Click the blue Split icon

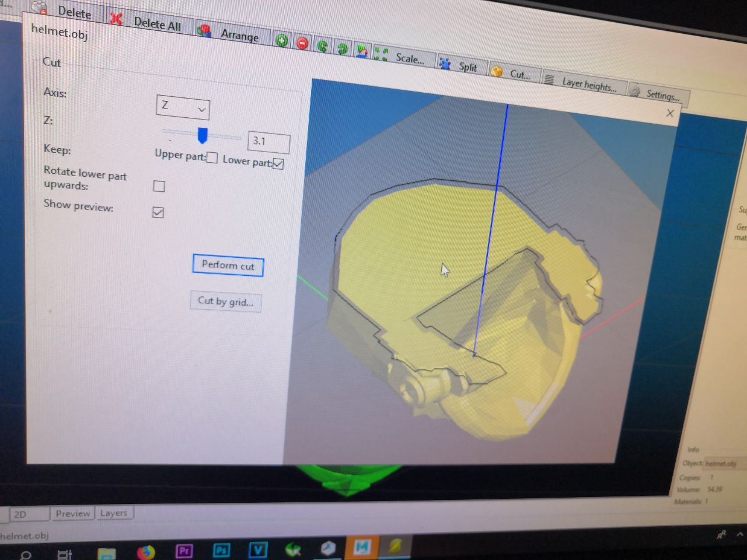click(445, 62)
